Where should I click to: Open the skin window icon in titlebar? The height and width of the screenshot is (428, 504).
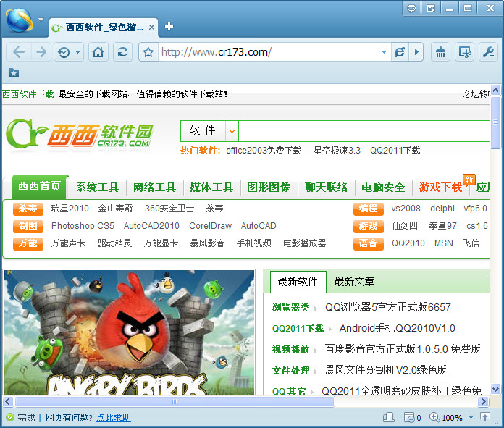pos(431,9)
